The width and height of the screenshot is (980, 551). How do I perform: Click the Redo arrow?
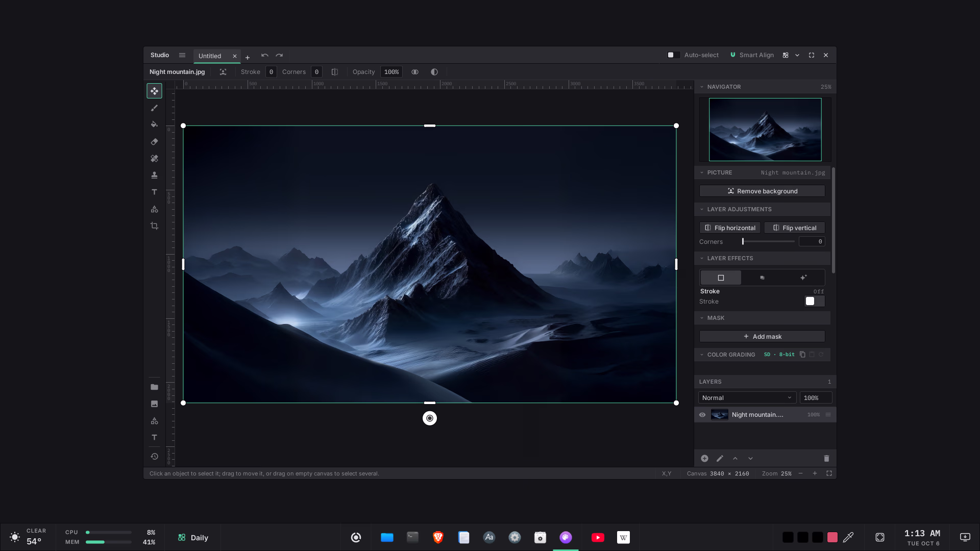[279, 55]
